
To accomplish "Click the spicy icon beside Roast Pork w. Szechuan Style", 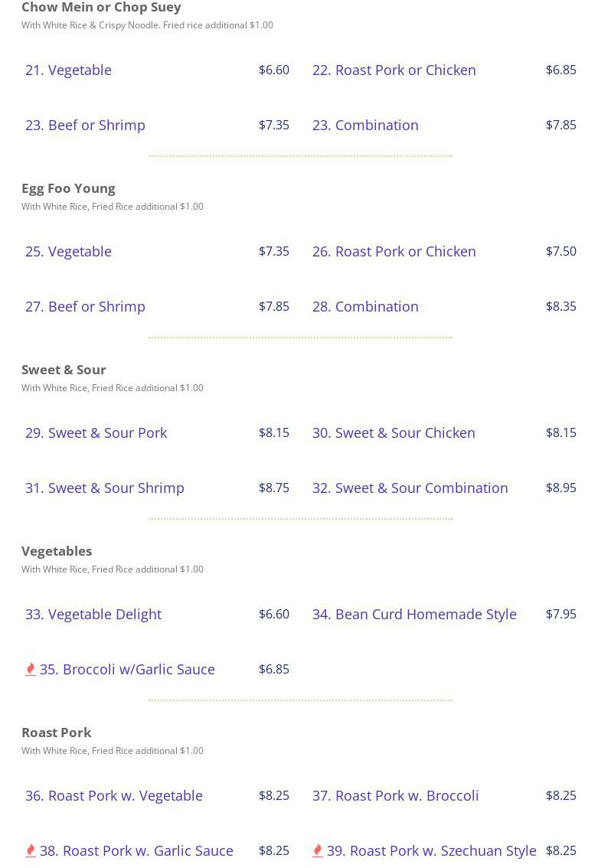I will point(318,851).
